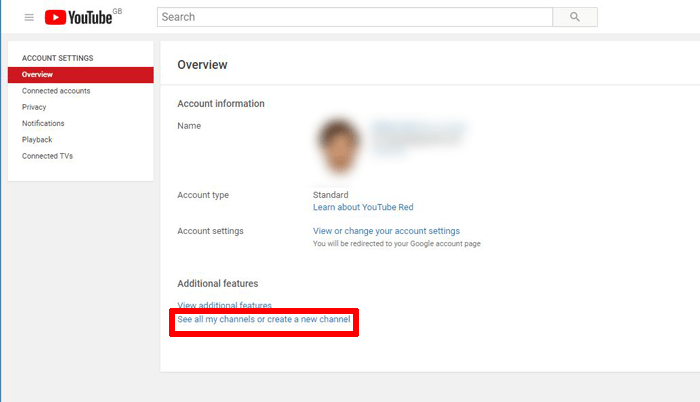
Task: Open Privacy settings
Action: 34,107
